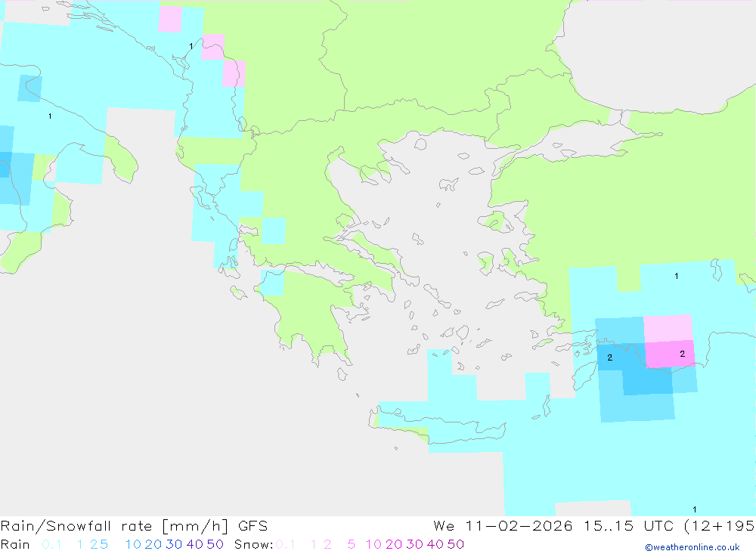Choose the 20 value in Snow legend
The width and height of the screenshot is (756, 554).
tap(394, 544)
